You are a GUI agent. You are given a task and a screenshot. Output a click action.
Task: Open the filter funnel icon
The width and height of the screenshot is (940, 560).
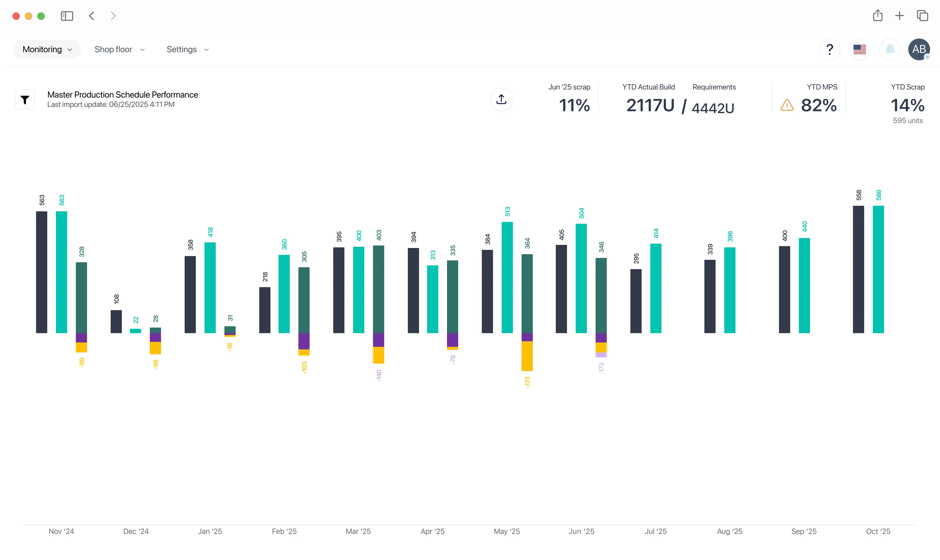tap(25, 100)
